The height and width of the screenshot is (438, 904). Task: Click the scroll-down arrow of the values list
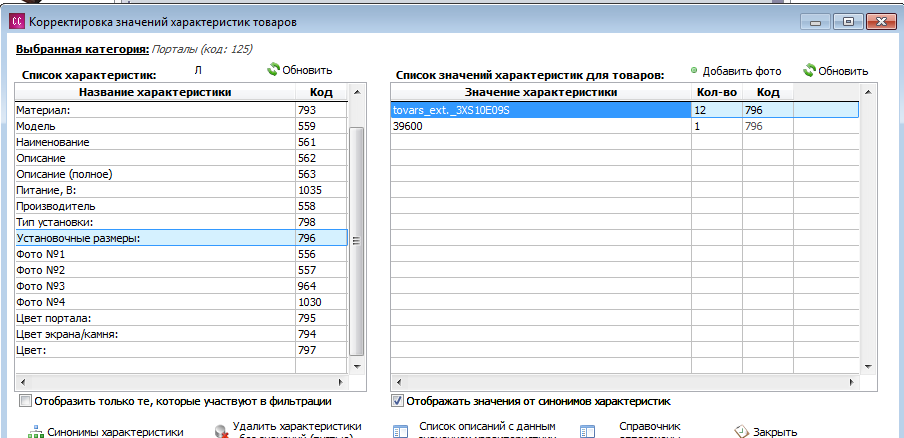(x=868, y=367)
